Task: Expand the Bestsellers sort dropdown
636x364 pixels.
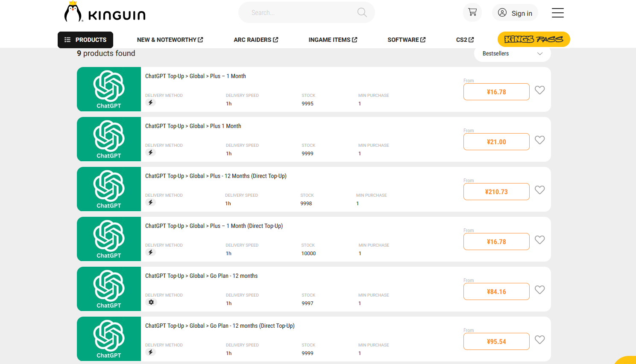Action: 512,54
